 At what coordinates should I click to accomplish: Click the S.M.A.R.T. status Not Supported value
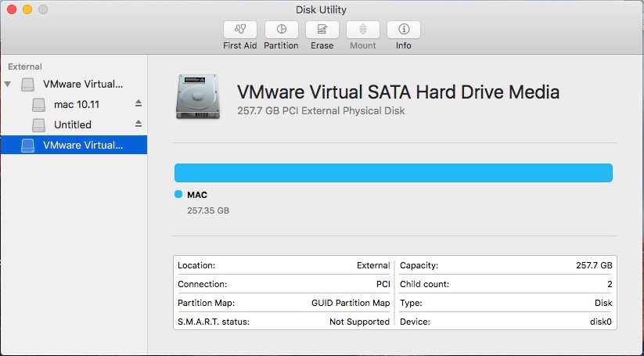point(359,322)
